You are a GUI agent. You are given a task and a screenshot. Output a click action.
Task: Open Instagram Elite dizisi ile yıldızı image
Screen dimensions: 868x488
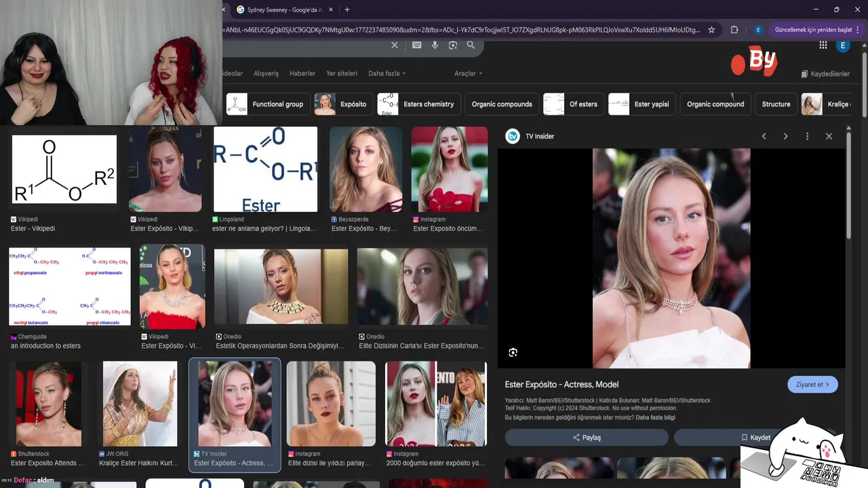[x=331, y=404]
